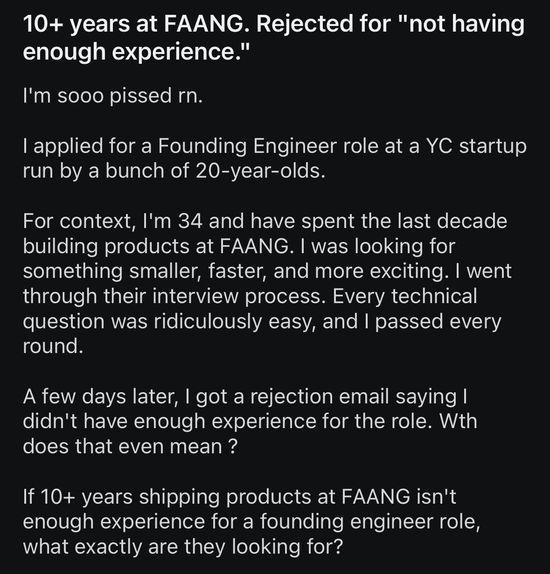The height and width of the screenshot is (574, 550).
Task: Click the words "building products at FAANG"
Action: pyautogui.click(x=155, y=246)
